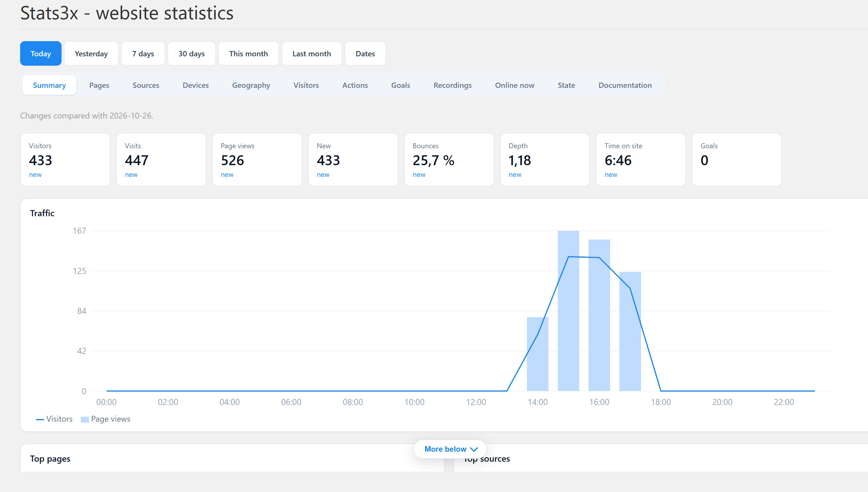868x492 pixels.
Task: Click the More below button
Action: point(450,449)
